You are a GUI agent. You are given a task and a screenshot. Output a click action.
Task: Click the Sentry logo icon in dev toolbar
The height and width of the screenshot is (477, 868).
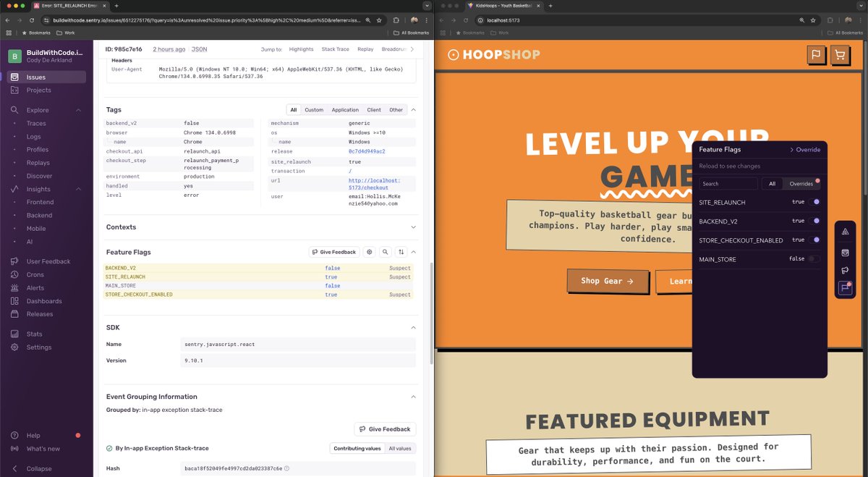pyautogui.click(x=845, y=232)
